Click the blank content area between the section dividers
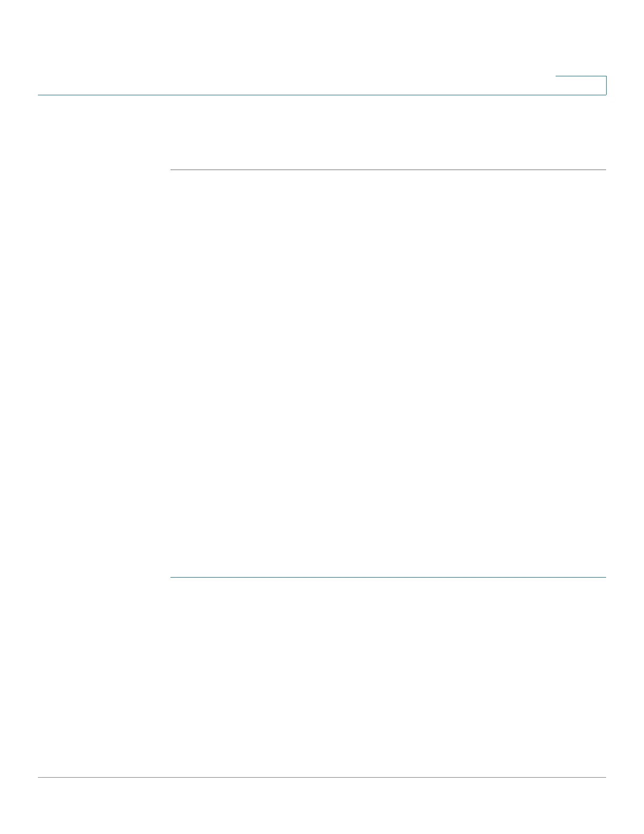The height and width of the screenshot is (834, 644). click(x=388, y=374)
